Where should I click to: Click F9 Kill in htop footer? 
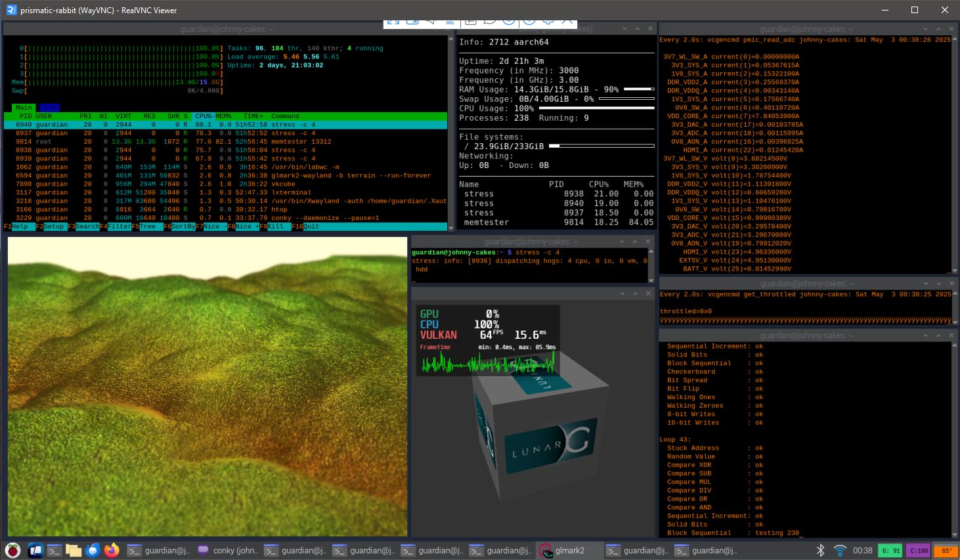275,226
